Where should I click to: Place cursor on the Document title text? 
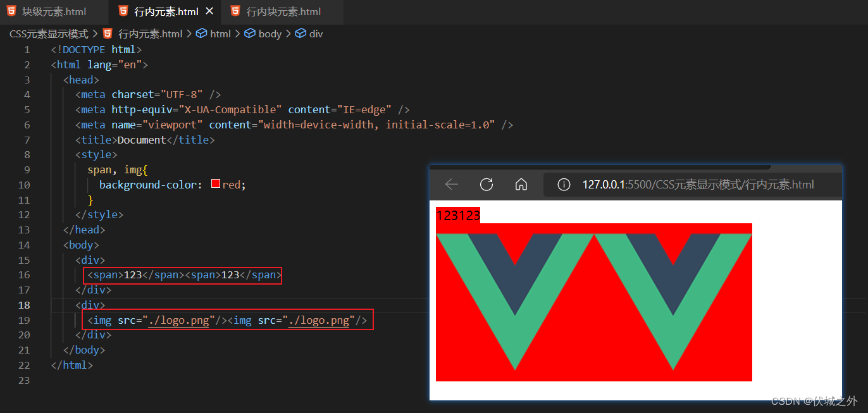[x=142, y=140]
